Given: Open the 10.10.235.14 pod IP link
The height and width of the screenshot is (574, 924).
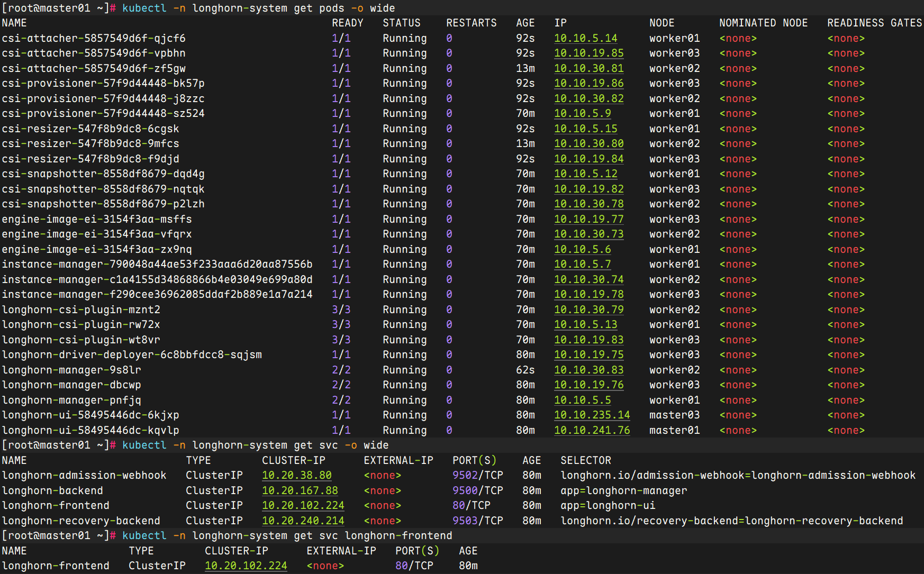Looking at the screenshot, I should [x=592, y=415].
